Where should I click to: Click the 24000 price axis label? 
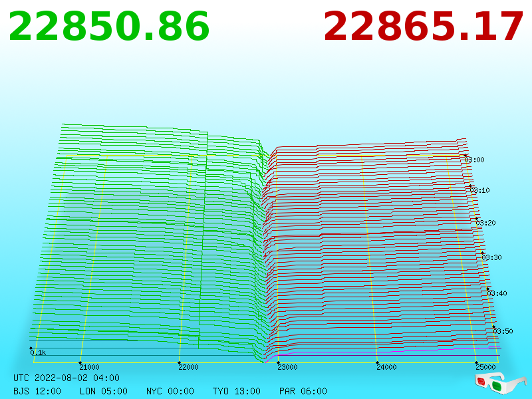click(x=387, y=367)
